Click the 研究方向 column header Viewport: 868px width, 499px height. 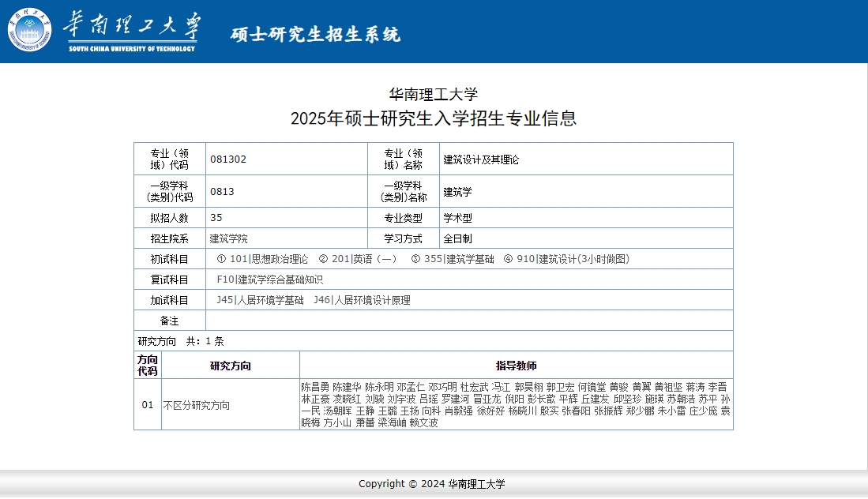click(231, 366)
